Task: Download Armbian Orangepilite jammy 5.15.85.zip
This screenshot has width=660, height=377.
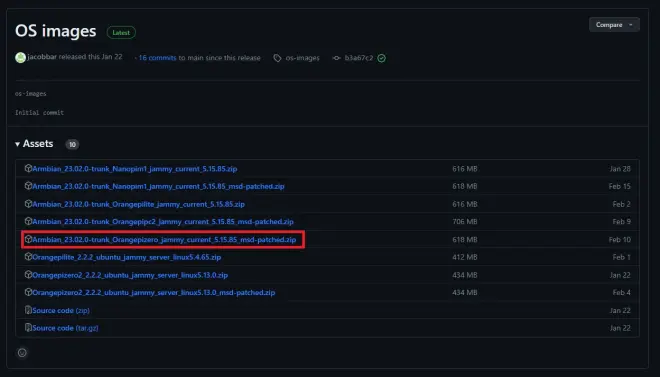Action: [138, 204]
